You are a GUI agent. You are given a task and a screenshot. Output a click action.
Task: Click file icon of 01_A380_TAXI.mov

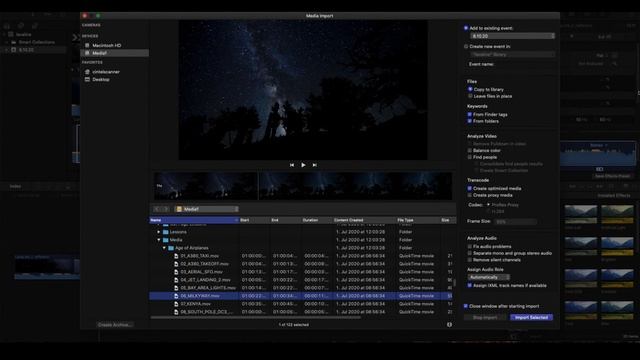point(176,256)
